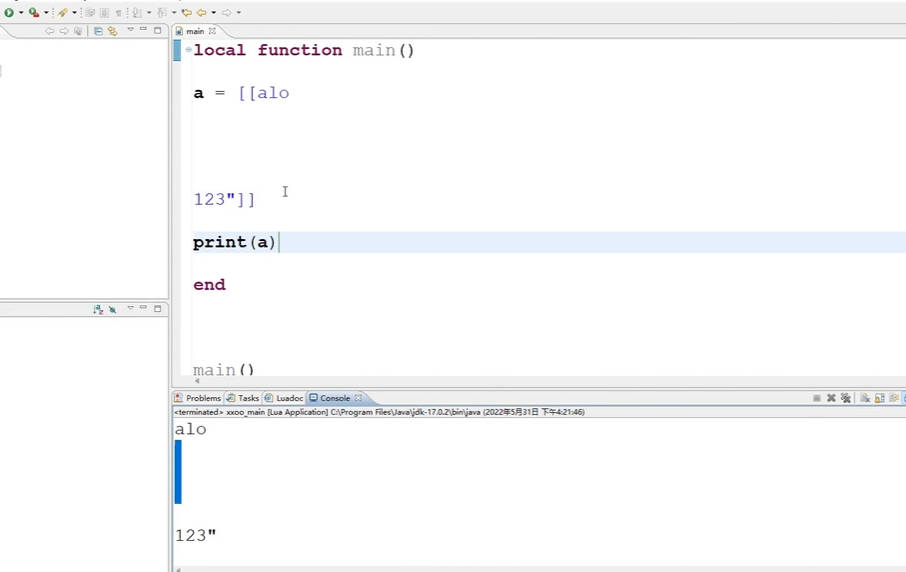Click the Collapse All icon in explorer panel

tap(97, 31)
